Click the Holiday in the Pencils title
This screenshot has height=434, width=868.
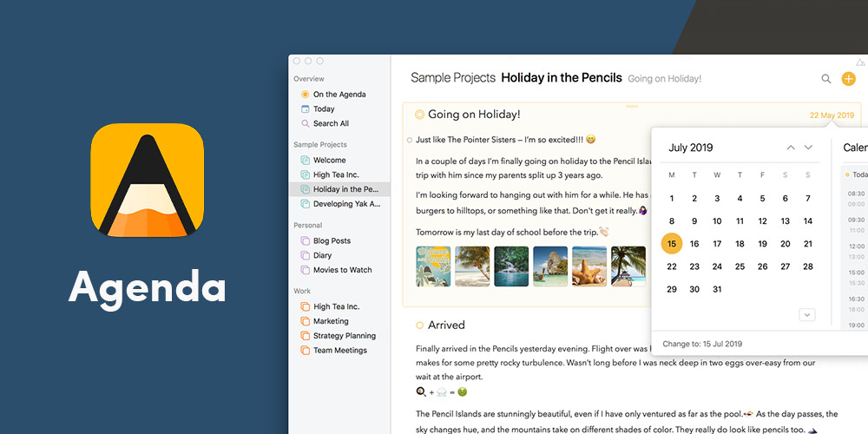pyautogui.click(x=562, y=78)
